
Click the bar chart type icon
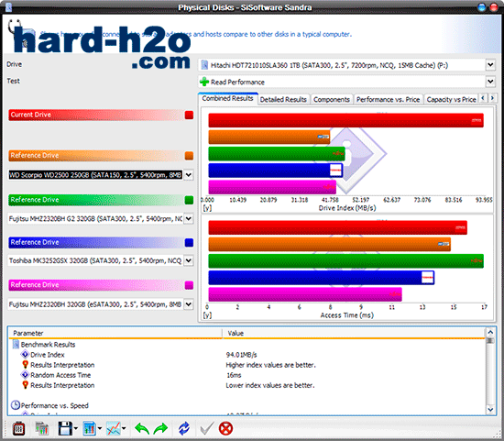[90, 429]
